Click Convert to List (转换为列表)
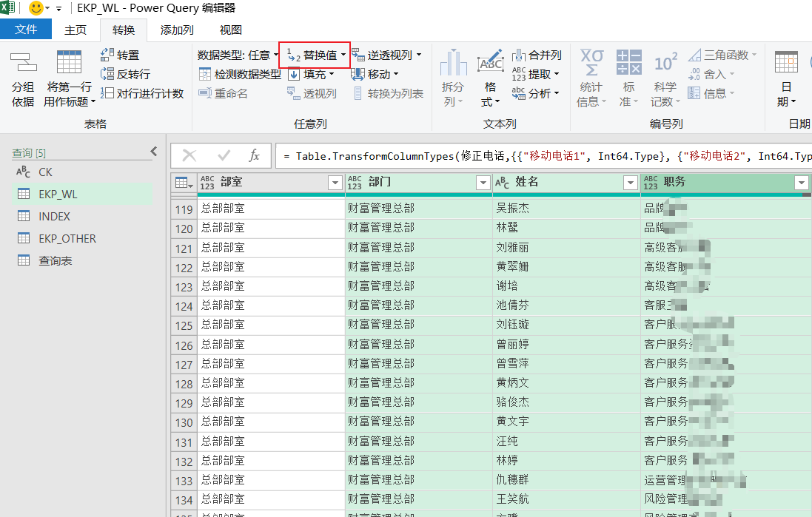The image size is (812, 517). point(389,93)
